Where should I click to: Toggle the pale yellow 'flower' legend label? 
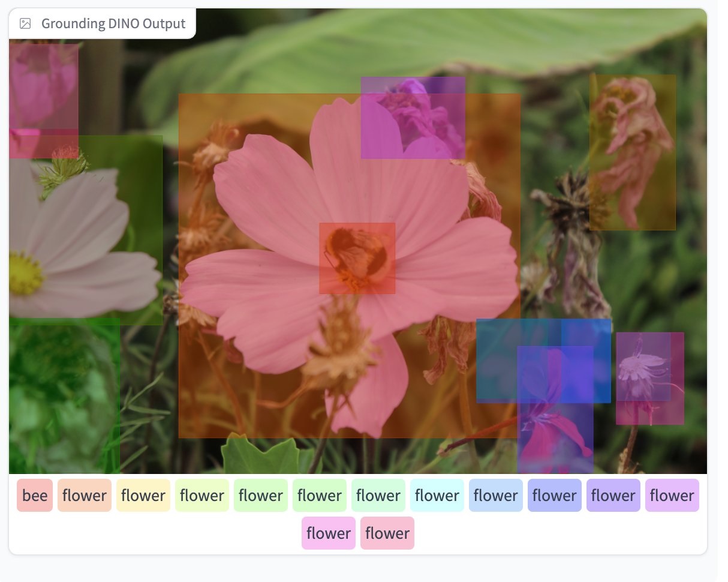(143, 496)
